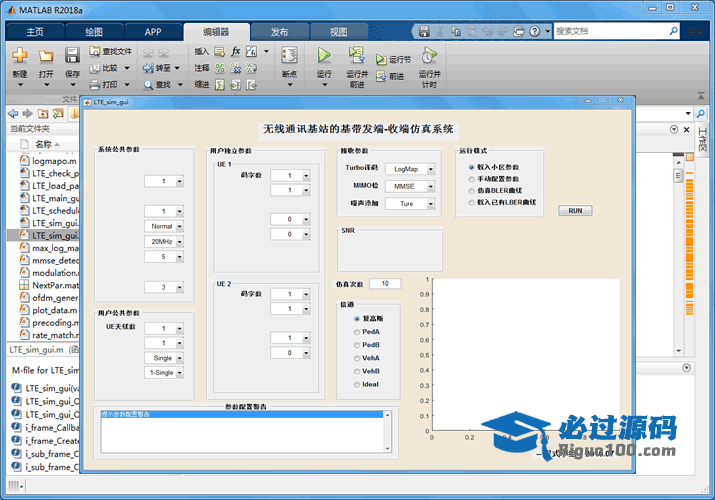Select the PedA channel radio
Screen dimensions: 715x500
coord(357,332)
